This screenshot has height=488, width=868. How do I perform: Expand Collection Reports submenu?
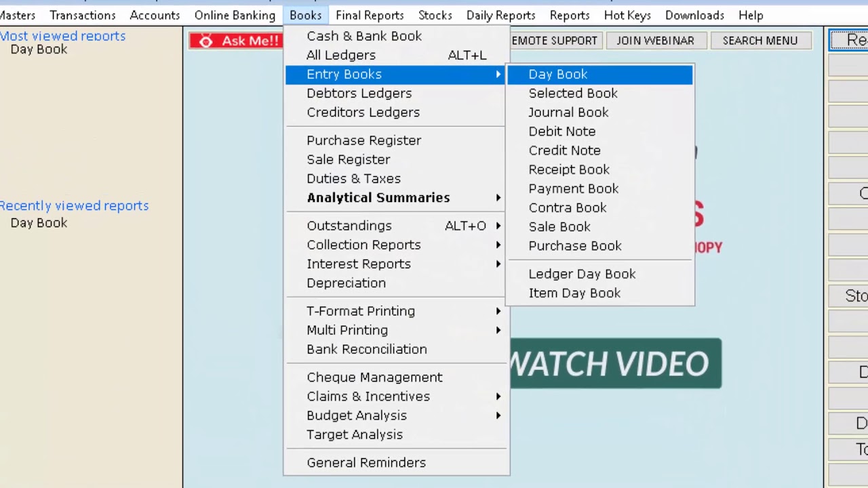coord(397,245)
